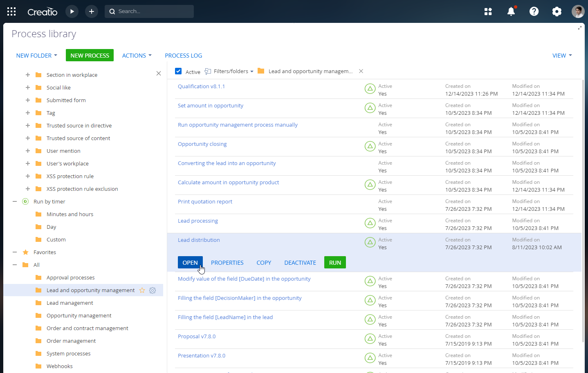588x373 pixels.
Task: Open system designer gear icon
Action: point(557,11)
